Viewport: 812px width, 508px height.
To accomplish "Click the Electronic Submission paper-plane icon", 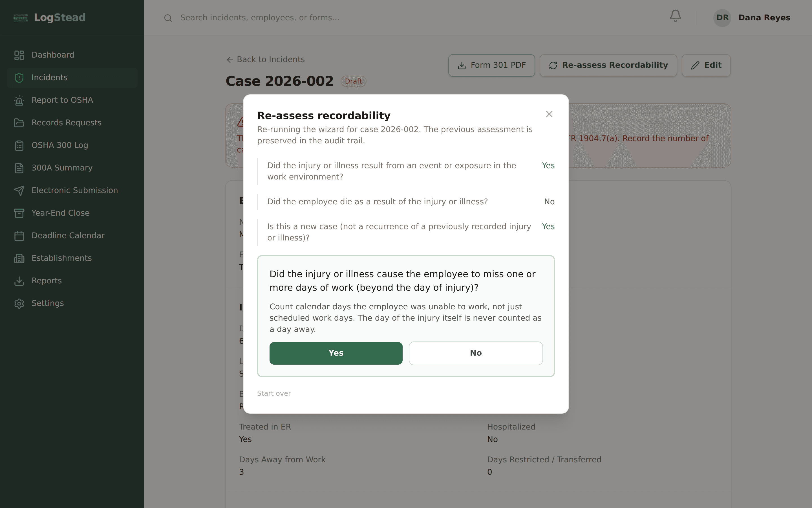I will coord(19,190).
